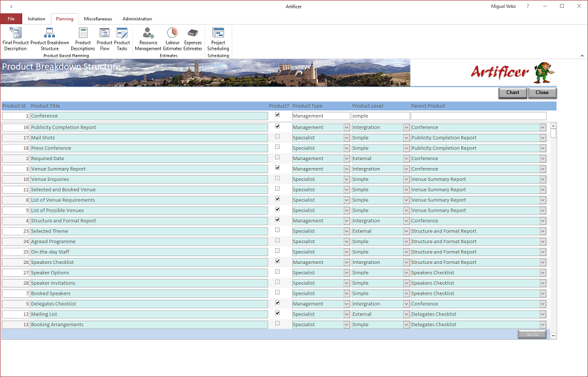Switch to the Miscellaneous tab
588x377 pixels.
click(98, 19)
